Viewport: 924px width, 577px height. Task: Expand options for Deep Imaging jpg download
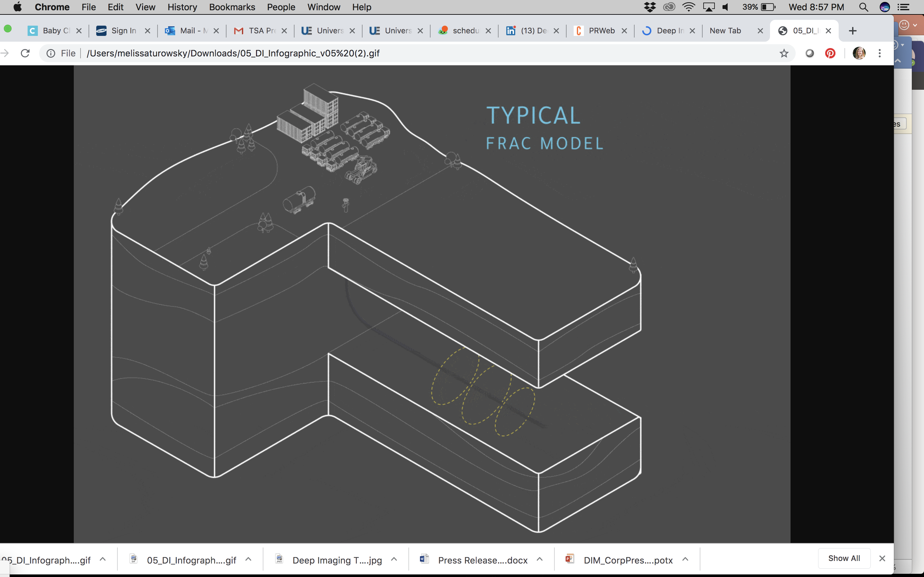[x=394, y=559]
